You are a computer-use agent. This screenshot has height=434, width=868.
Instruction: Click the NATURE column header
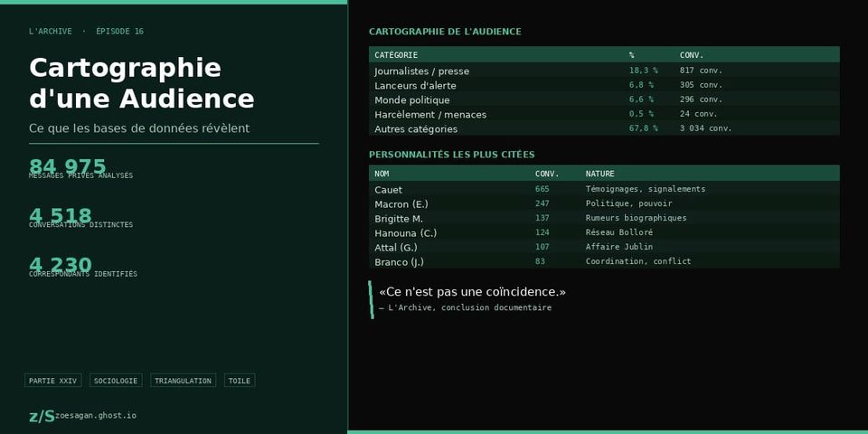pyautogui.click(x=600, y=174)
